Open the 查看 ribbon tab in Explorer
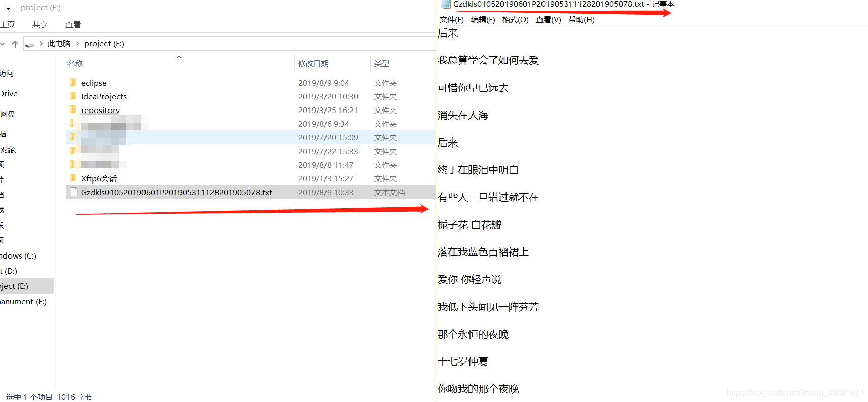 [x=73, y=25]
